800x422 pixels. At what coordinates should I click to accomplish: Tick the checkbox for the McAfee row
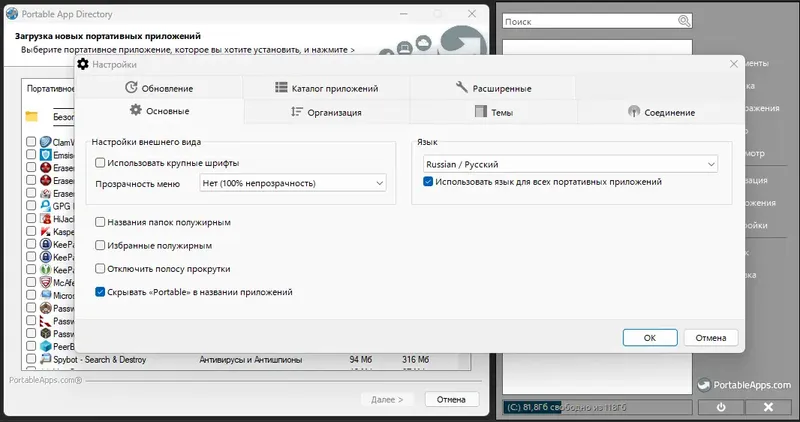[31, 282]
